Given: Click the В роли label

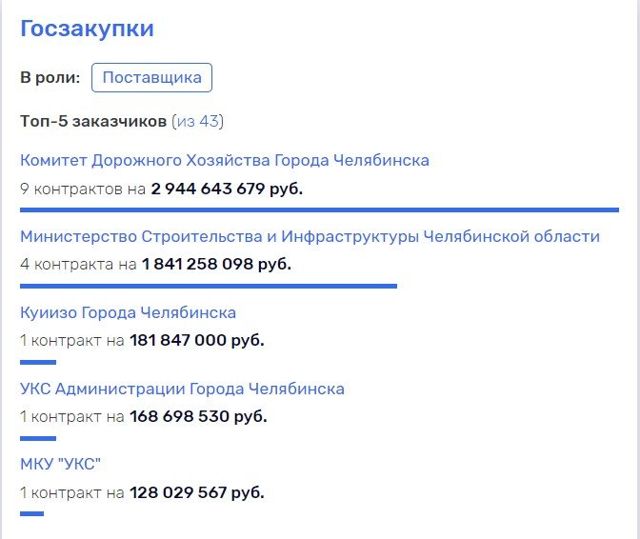Looking at the screenshot, I should pos(50,78).
